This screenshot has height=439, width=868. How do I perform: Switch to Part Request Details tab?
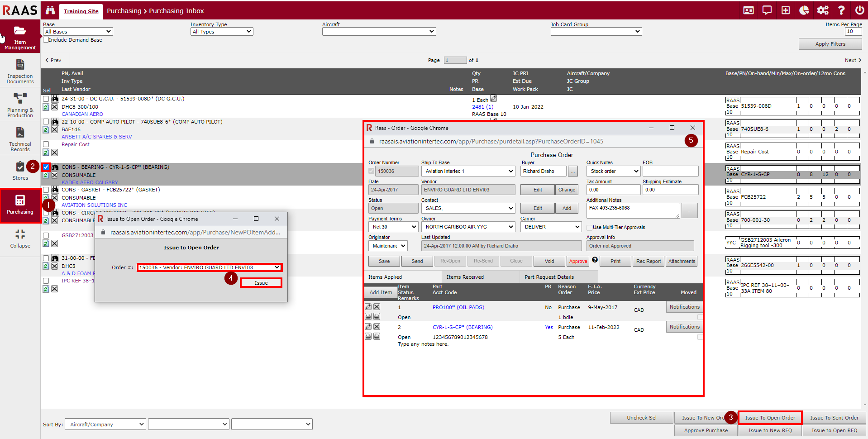pyautogui.click(x=549, y=277)
